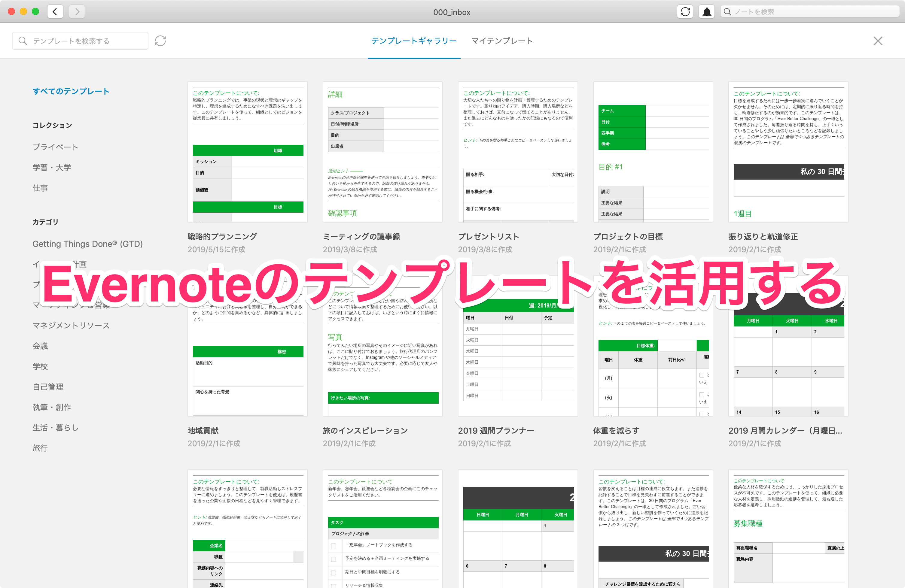Screen dimensions: 905x588
Task: Open the 仕事 collection
Action: 40,188
